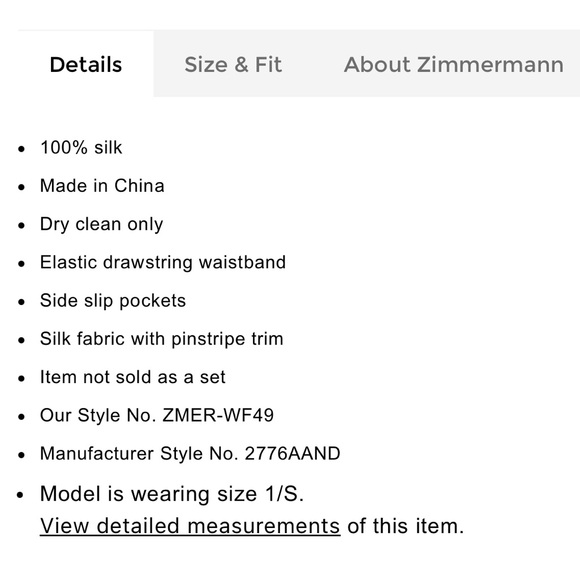
Task: Select Silk fabric with pinstripe trim text
Action: pyautogui.click(x=162, y=339)
